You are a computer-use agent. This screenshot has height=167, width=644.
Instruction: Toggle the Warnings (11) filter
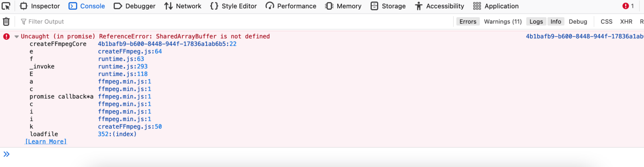coord(503,22)
